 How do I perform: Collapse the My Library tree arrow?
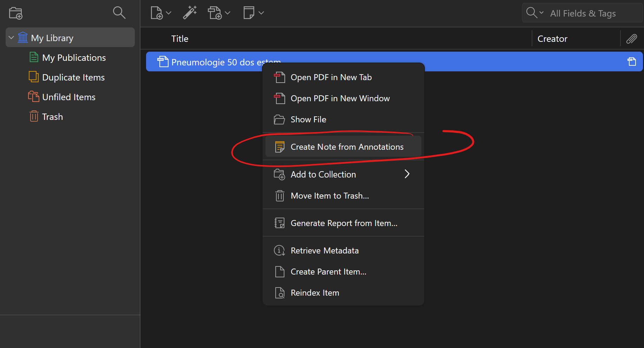click(x=11, y=37)
